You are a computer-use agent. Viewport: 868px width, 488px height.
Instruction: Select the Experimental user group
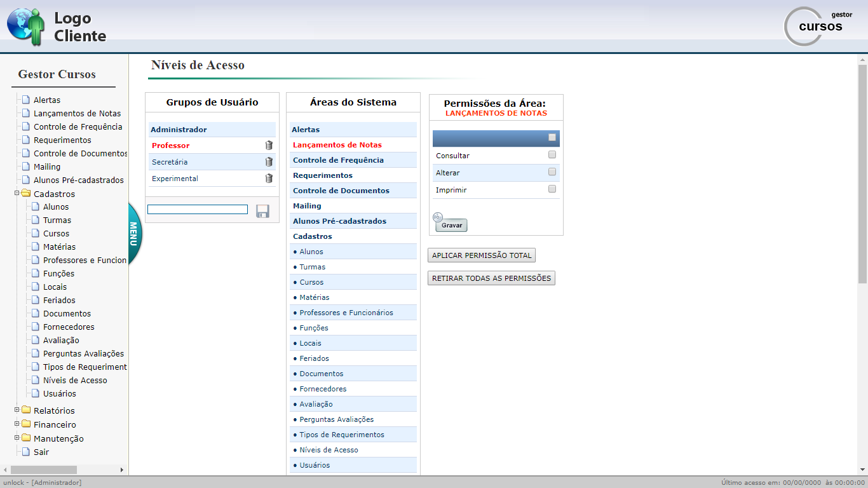click(175, 179)
